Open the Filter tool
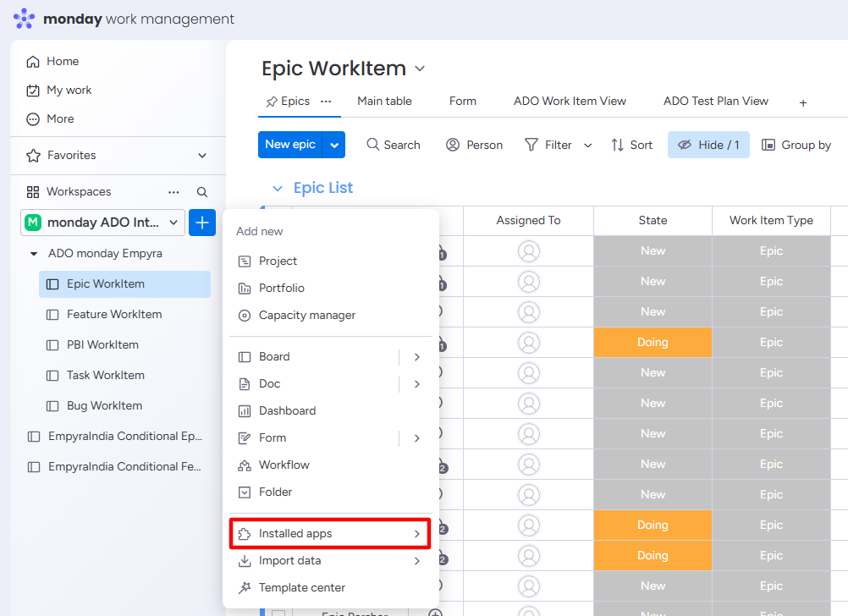Viewport: 848px width, 616px height. (548, 145)
